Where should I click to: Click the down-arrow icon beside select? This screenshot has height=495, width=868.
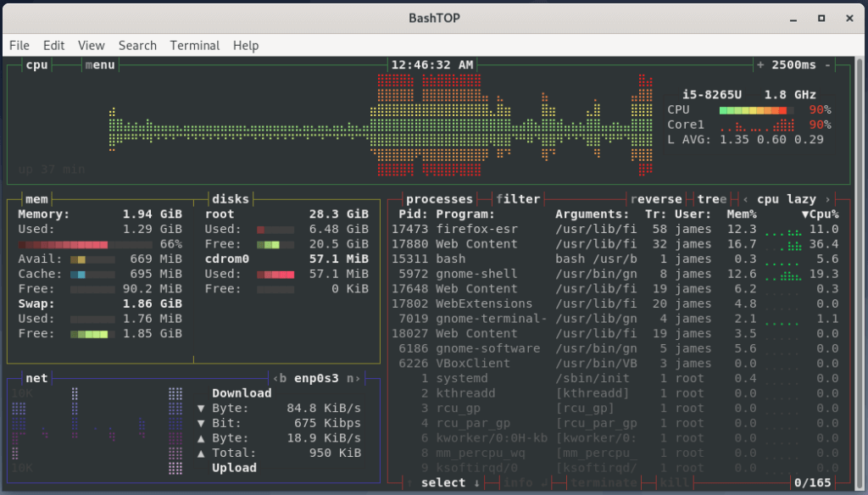click(x=476, y=482)
